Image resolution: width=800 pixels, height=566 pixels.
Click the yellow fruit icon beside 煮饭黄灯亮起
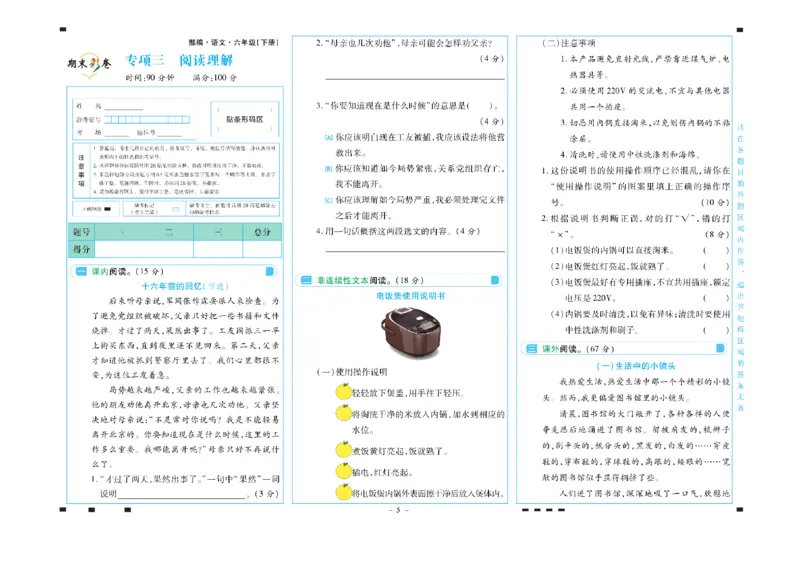[x=343, y=450]
